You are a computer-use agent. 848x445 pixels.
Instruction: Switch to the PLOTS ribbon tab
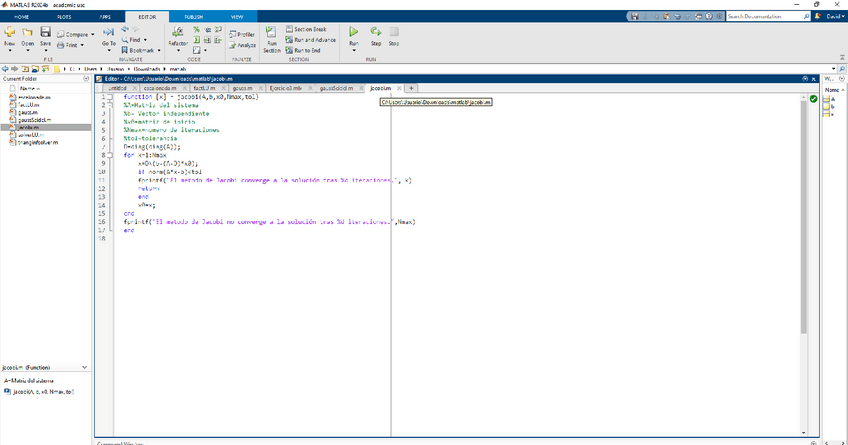tap(64, 17)
